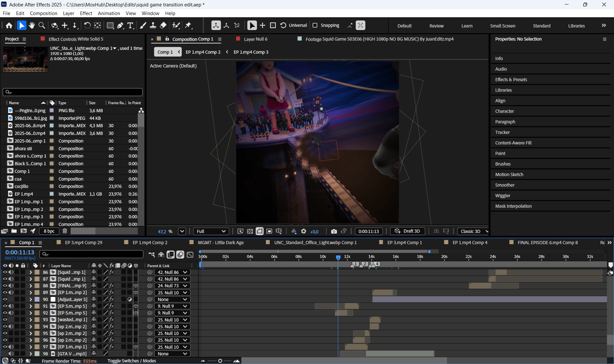Click the timeline zoom slider handle

click(220, 361)
